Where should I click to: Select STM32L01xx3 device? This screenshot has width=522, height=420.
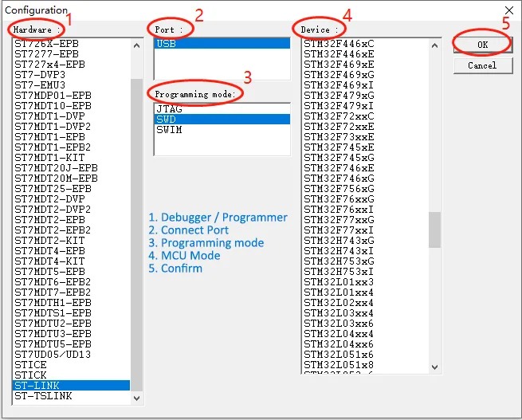click(x=365, y=282)
